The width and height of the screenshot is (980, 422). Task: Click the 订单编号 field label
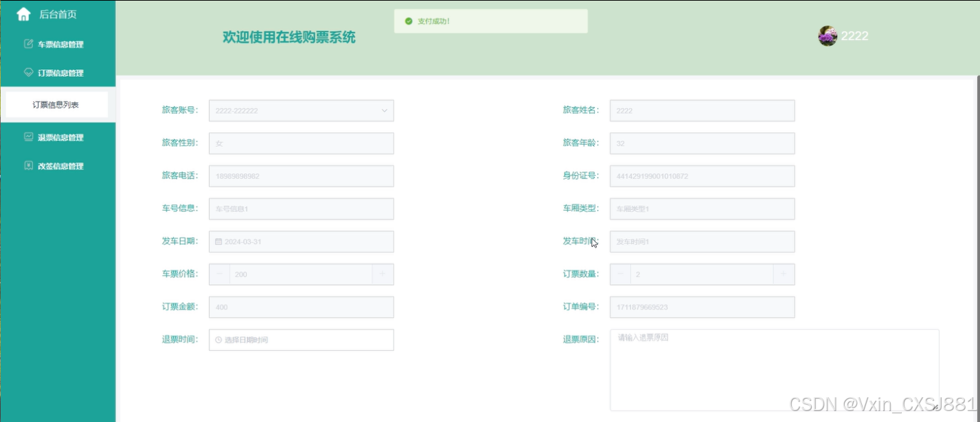point(581,307)
